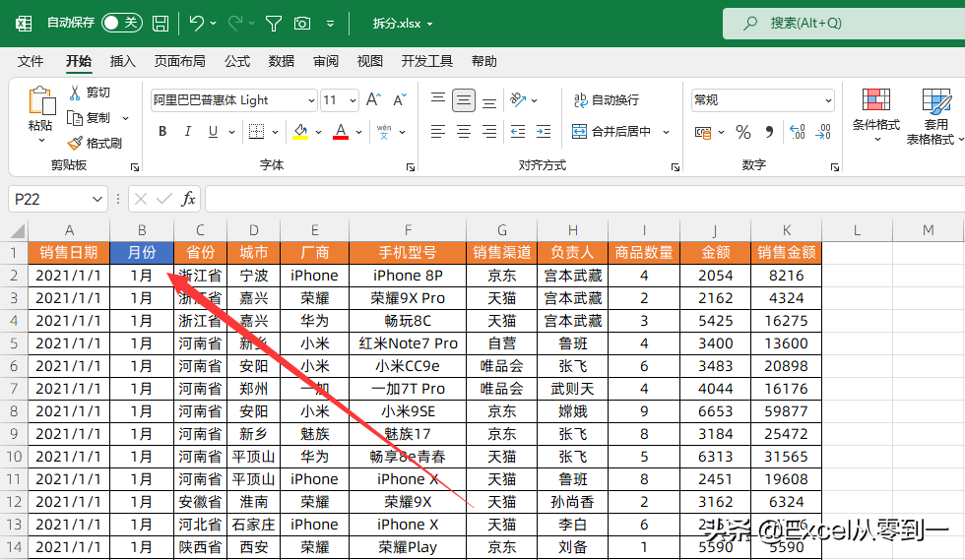
Task: Toggle the AutoSave (自动保存) switch
Action: coord(122,24)
